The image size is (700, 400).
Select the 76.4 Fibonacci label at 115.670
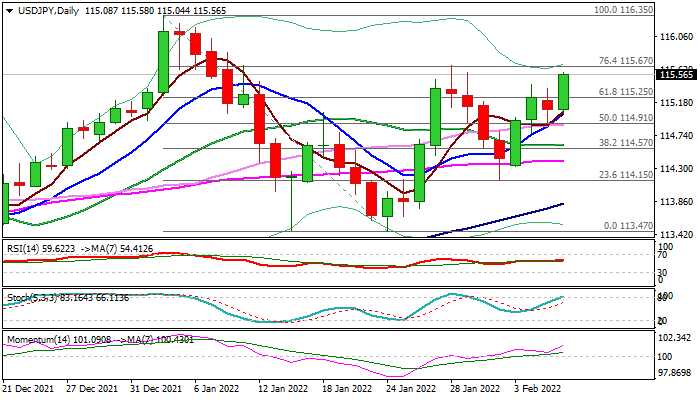pyautogui.click(x=626, y=61)
